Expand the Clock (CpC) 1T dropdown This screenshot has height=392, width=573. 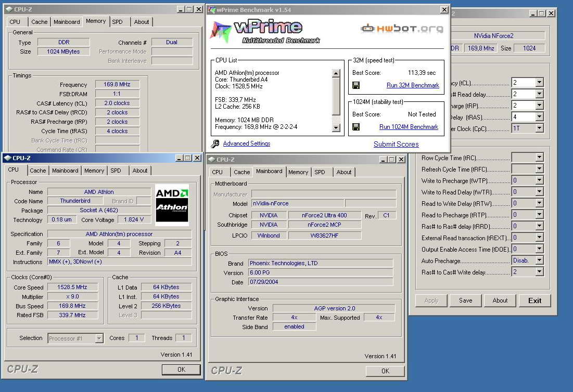coord(539,128)
